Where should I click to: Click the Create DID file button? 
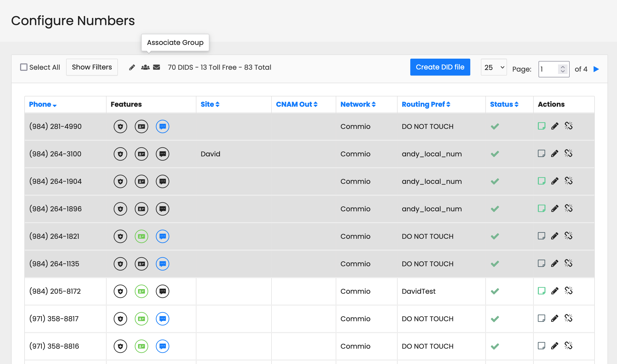coord(440,67)
